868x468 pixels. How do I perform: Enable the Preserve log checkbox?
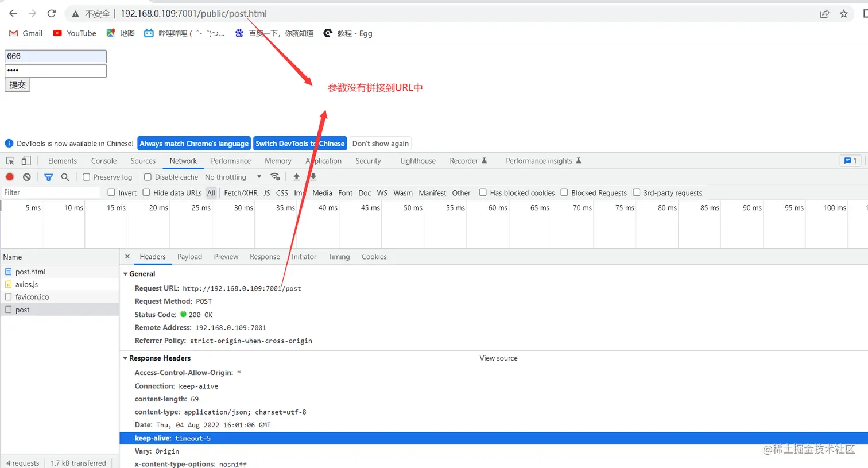[86, 177]
